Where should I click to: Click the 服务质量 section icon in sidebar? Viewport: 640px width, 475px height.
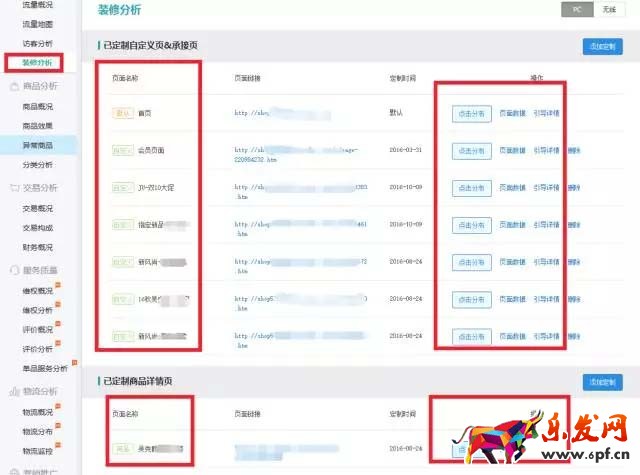(x=13, y=269)
